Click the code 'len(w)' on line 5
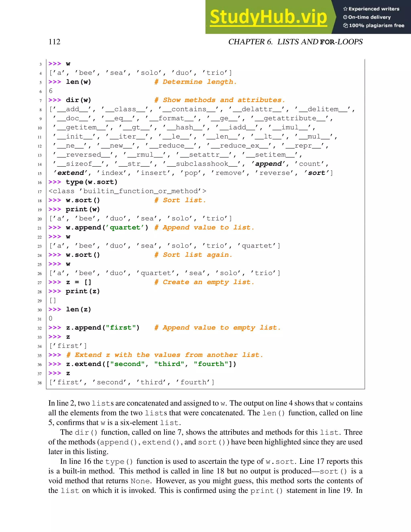This screenshot has height=532, width=411. pos(78,82)
